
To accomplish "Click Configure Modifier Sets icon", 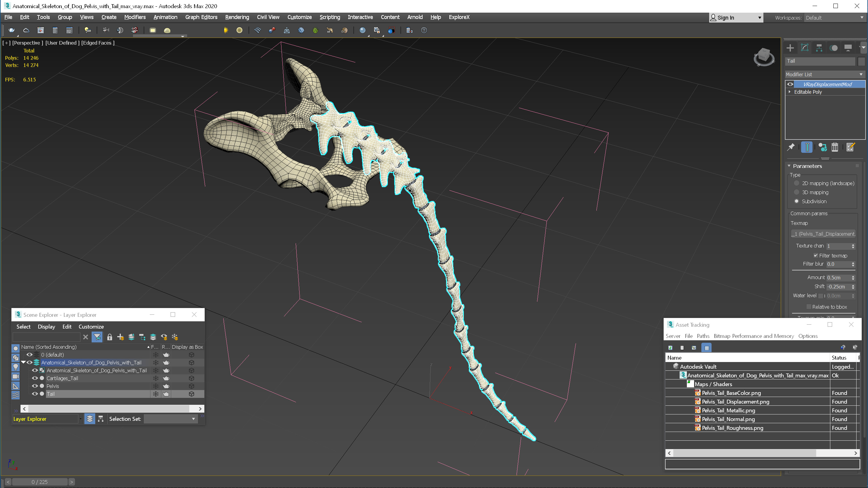I will point(850,147).
